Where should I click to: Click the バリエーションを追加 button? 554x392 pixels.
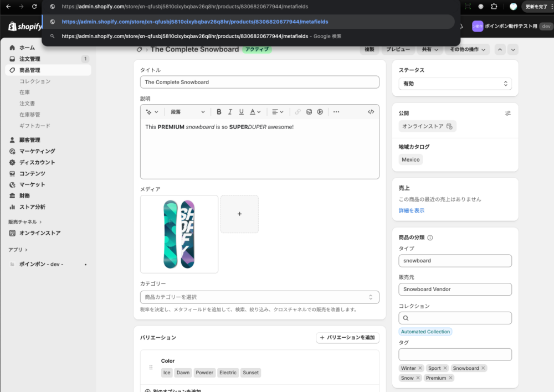tap(347, 337)
